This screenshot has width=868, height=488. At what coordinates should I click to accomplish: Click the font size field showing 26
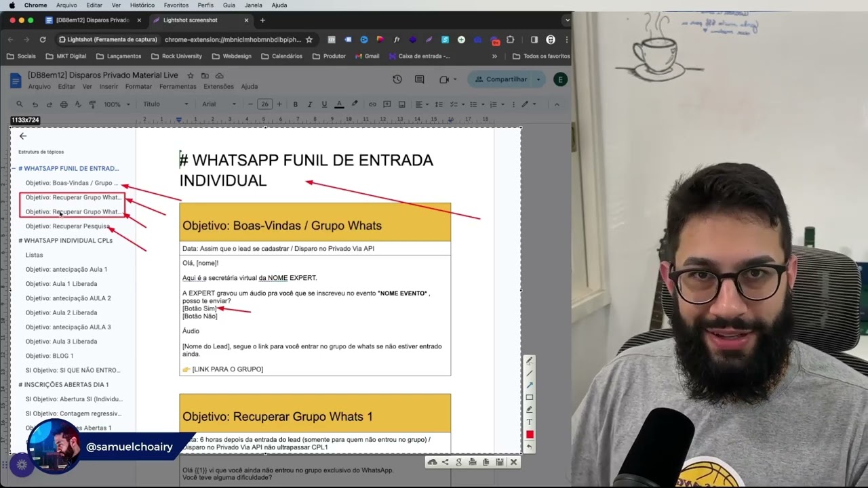(x=264, y=104)
